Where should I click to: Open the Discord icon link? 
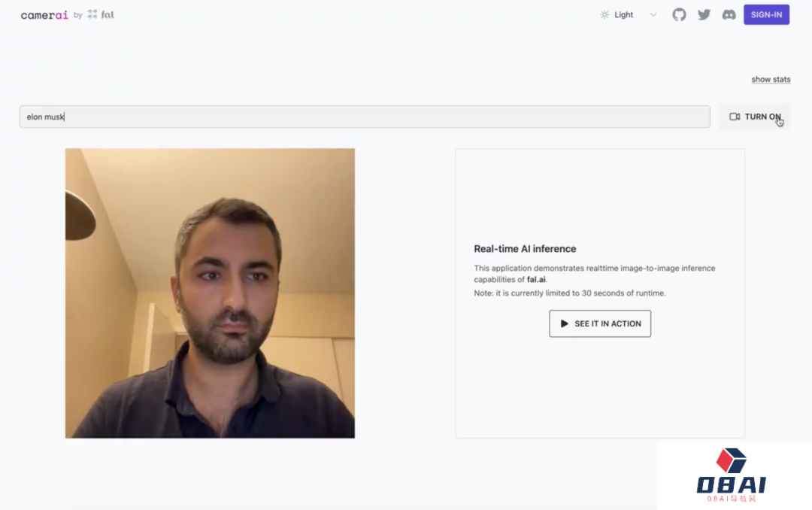coord(729,14)
